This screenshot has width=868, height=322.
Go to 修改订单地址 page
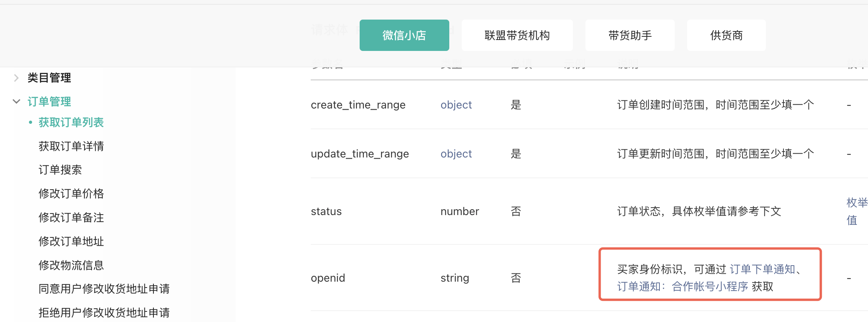pos(71,241)
